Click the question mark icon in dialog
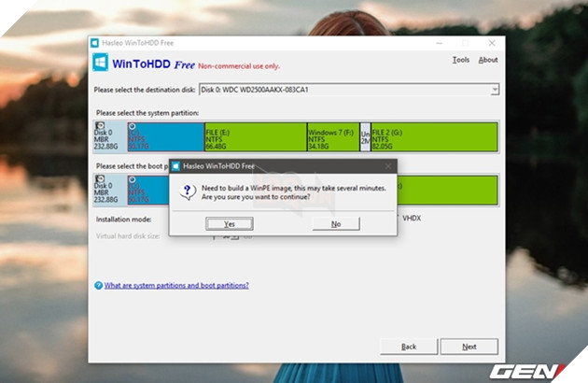Viewport: 588px width, 383px height. [x=188, y=191]
